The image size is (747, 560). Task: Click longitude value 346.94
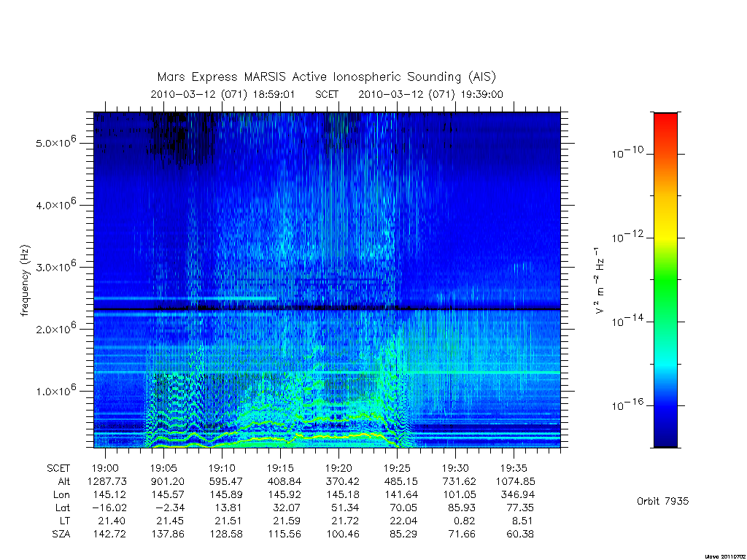[x=517, y=495]
